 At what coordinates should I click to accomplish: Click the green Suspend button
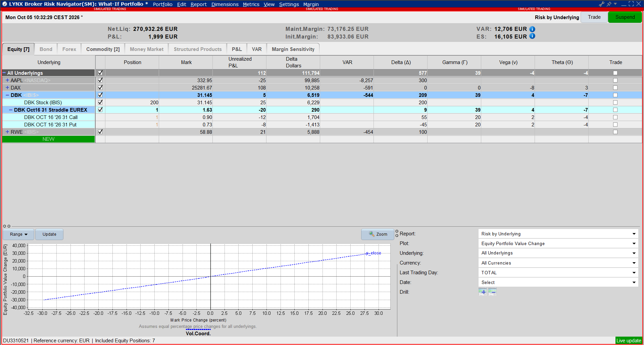(x=625, y=17)
